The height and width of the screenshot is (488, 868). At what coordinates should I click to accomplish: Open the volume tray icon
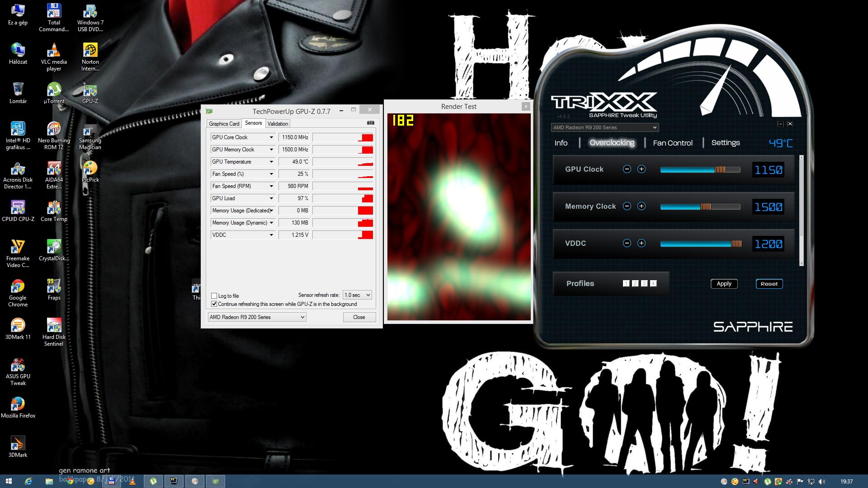pos(822,482)
